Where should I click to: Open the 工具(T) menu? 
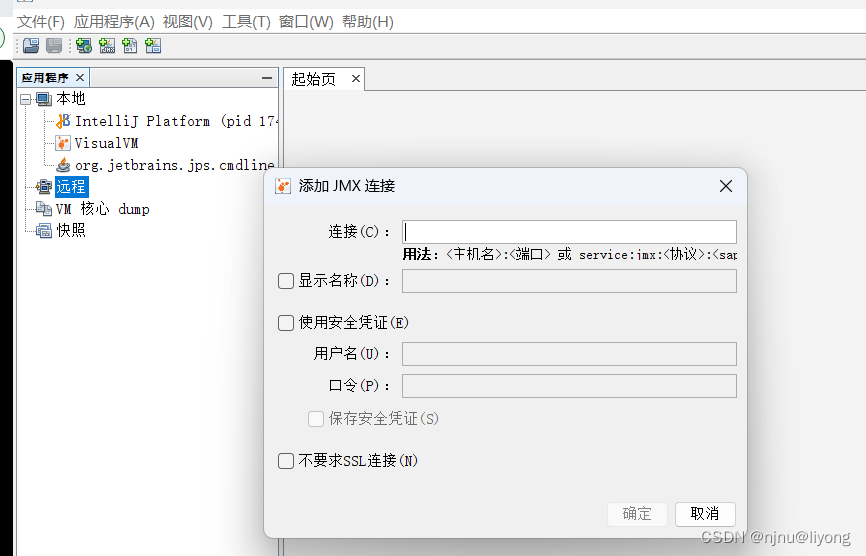246,22
